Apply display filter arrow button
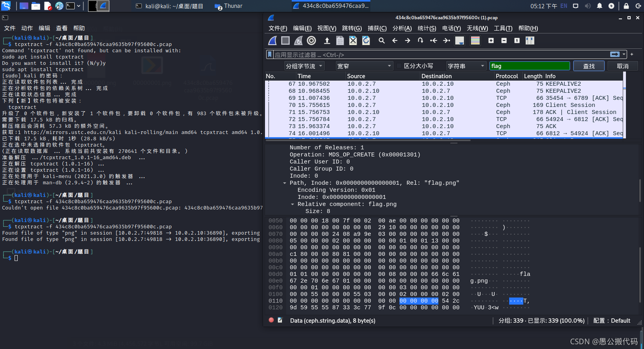 [x=615, y=54]
